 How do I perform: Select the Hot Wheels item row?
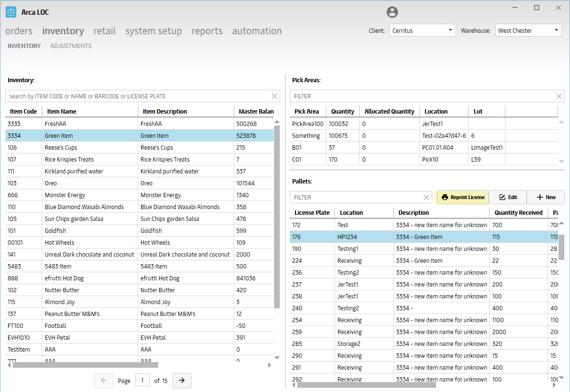pos(139,242)
